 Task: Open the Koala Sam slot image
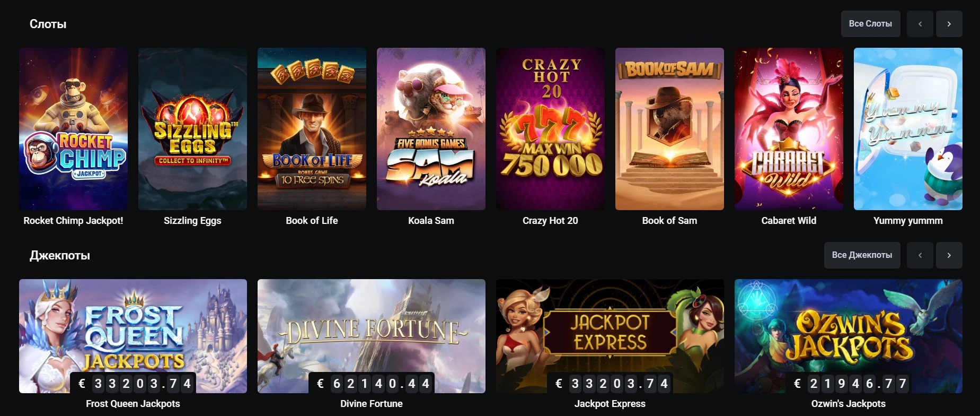(431, 129)
